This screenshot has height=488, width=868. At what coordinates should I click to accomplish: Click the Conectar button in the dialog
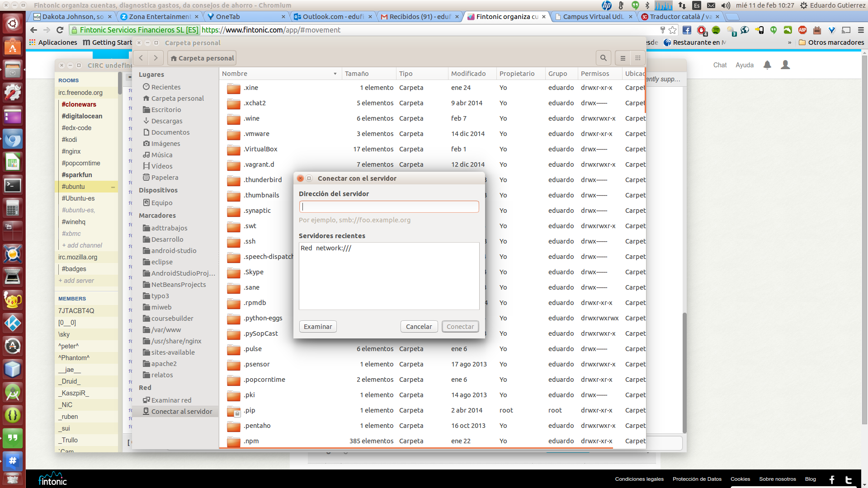[460, 327]
